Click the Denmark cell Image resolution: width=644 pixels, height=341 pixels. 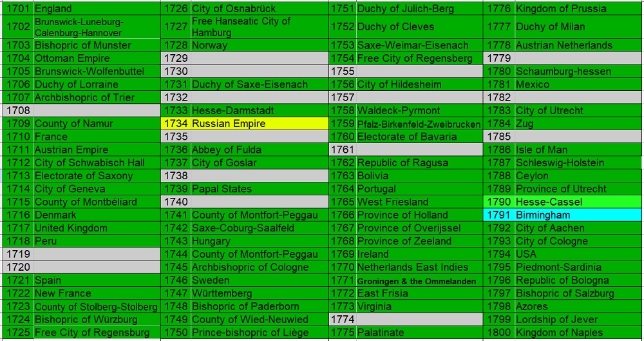click(x=97, y=215)
